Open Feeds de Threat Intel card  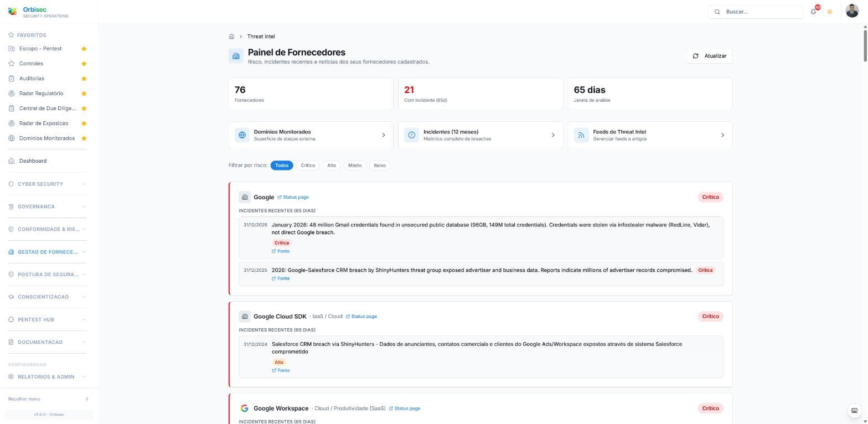[650, 135]
